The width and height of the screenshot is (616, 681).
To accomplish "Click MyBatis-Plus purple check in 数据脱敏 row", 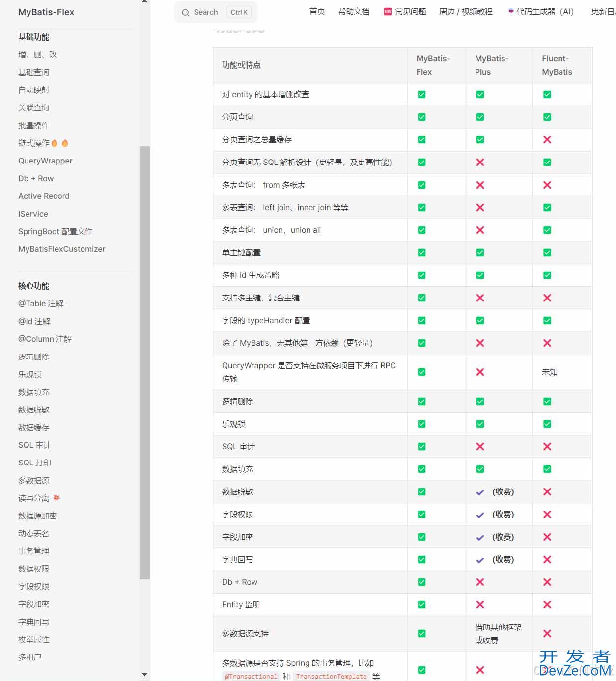I will click(480, 492).
